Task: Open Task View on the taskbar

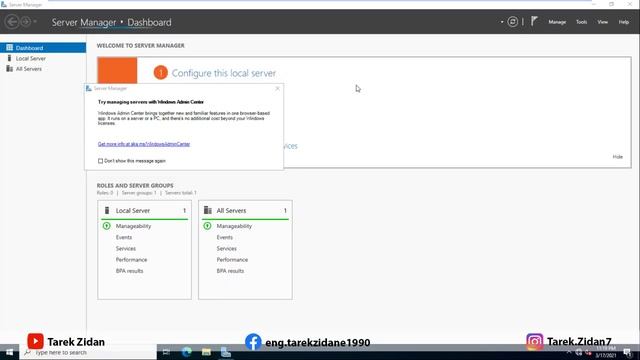Action: pos(166,352)
